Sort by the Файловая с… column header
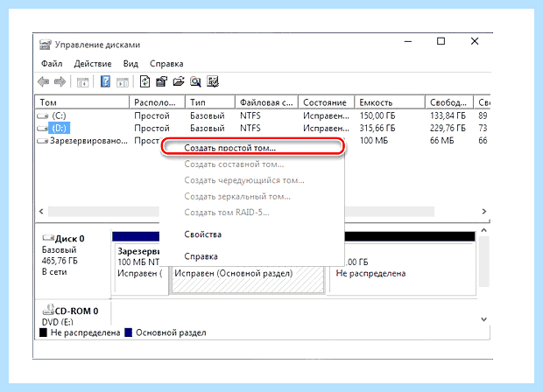The height and width of the screenshot is (392, 543). pyautogui.click(x=266, y=102)
